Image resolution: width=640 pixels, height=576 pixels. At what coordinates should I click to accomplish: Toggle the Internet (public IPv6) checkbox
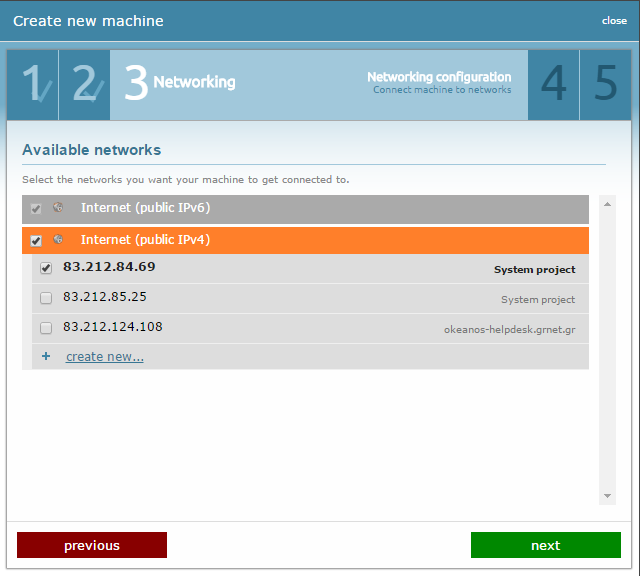tap(36, 209)
